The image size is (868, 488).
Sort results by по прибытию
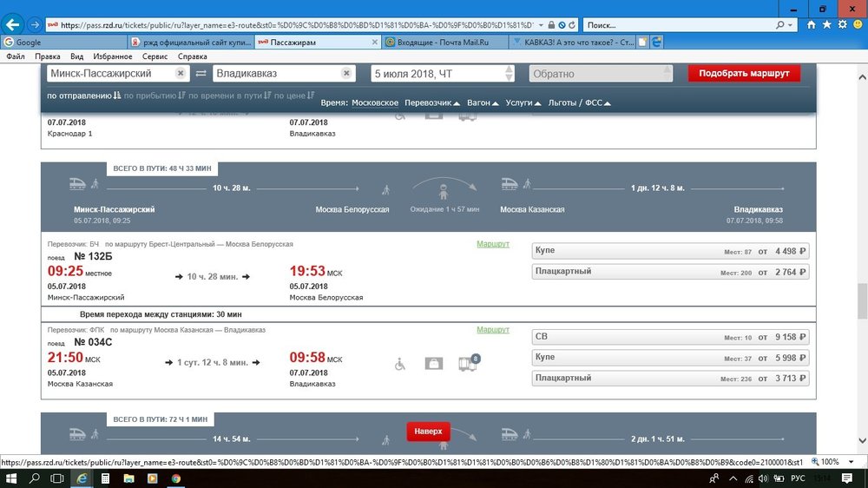click(155, 96)
